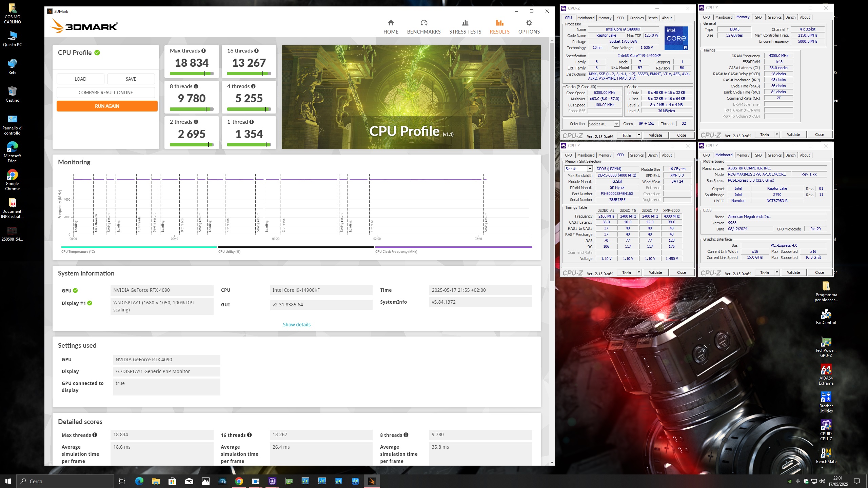Click the green validation check beside CPU Profile

[97, 53]
